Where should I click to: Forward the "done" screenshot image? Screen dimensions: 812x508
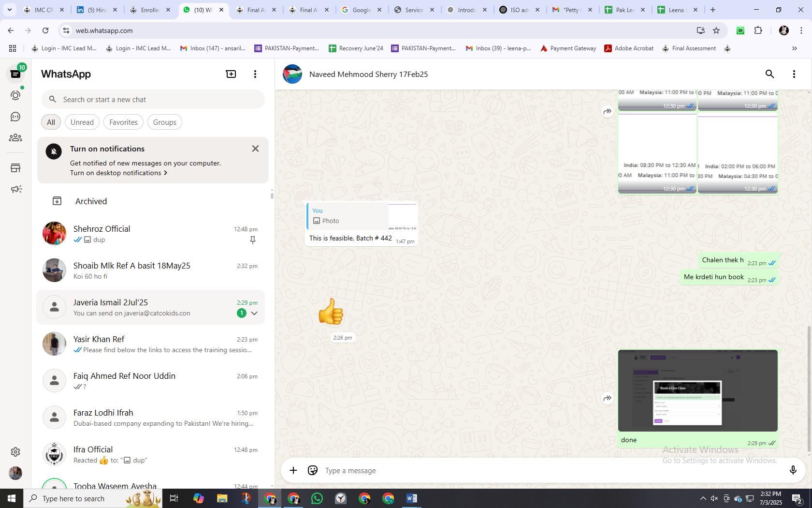pyautogui.click(x=608, y=398)
